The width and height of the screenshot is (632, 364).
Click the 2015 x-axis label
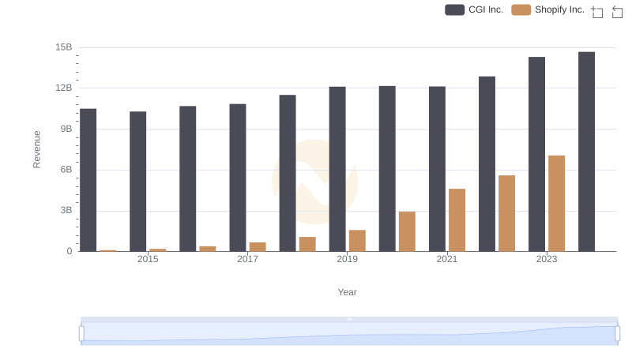[148, 259]
